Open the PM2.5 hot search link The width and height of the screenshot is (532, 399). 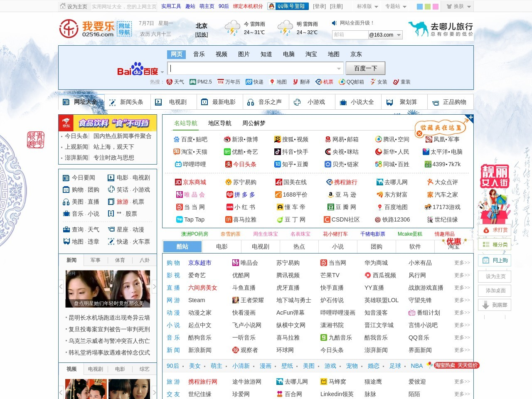(201, 82)
